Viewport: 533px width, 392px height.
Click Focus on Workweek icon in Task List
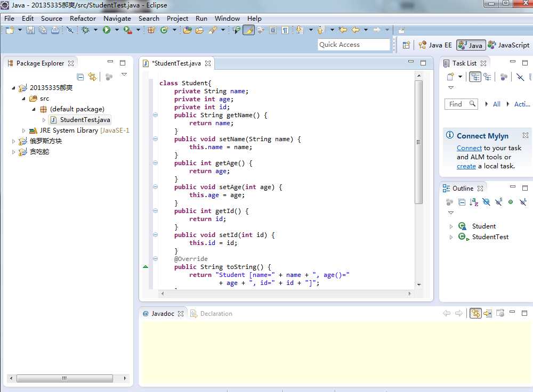504,77
